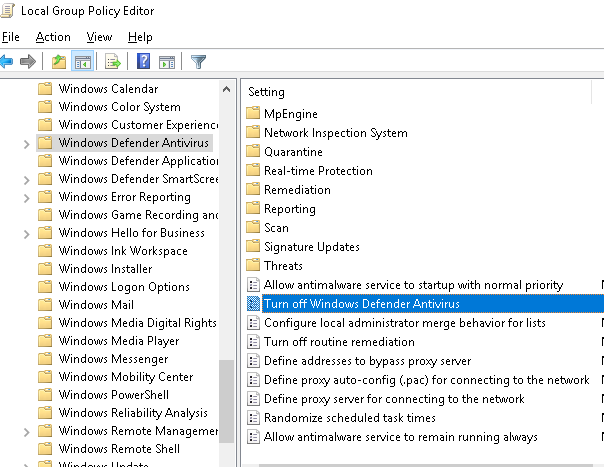Select Network Inspection System folder
The image size is (604, 467).
336,133
